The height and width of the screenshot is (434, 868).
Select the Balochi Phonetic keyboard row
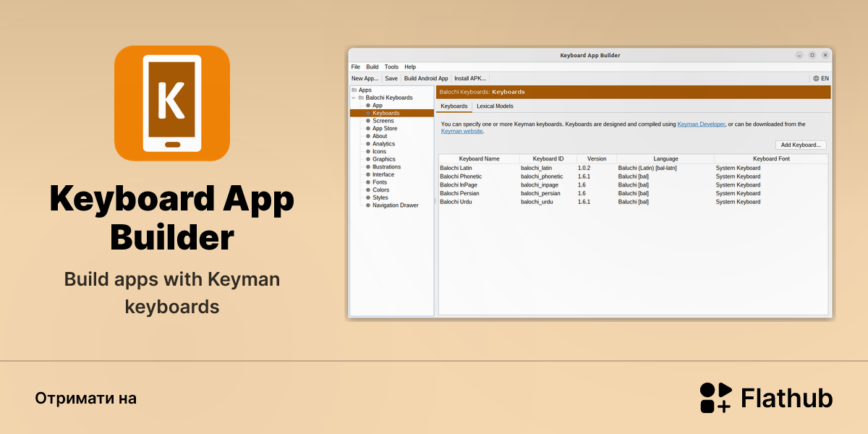pyautogui.click(x=633, y=176)
